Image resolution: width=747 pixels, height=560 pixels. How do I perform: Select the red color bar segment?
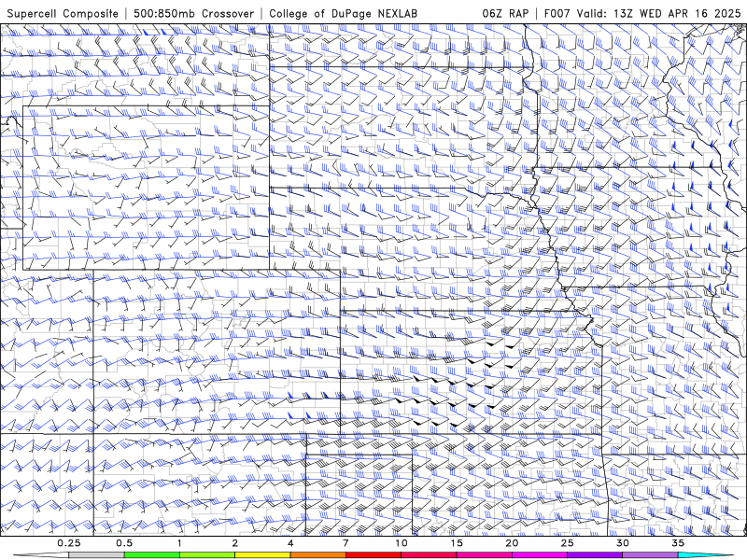pos(373,555)
